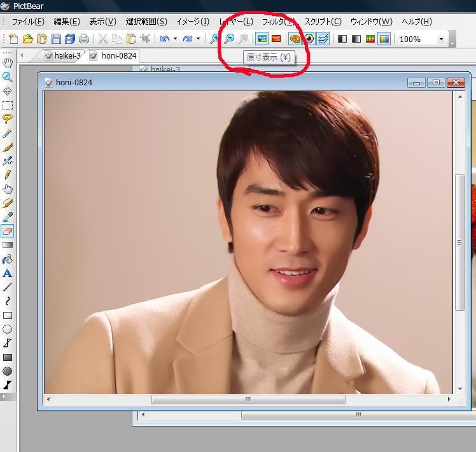The width and height of the screenshot is (476, 452).
Task: Toggle the color palette panel button
Action: (295, 39)
